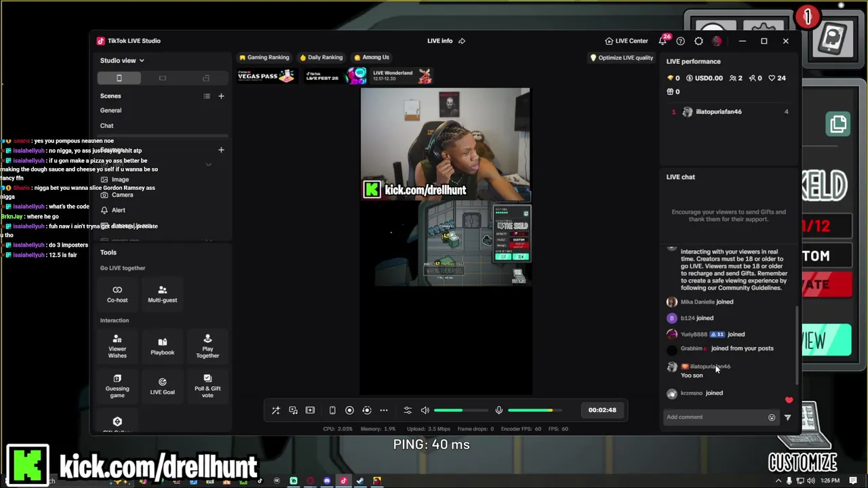This screenshot has height=488, width=868.
Task: Click Mika Danielle in LIVE chat
Action: (698, 302)
